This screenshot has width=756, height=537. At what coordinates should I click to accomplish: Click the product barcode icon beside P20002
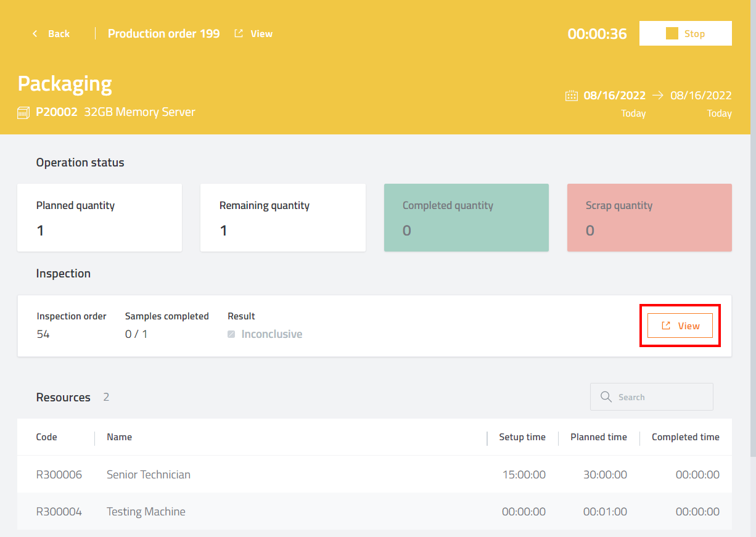[x=24, y=113]
